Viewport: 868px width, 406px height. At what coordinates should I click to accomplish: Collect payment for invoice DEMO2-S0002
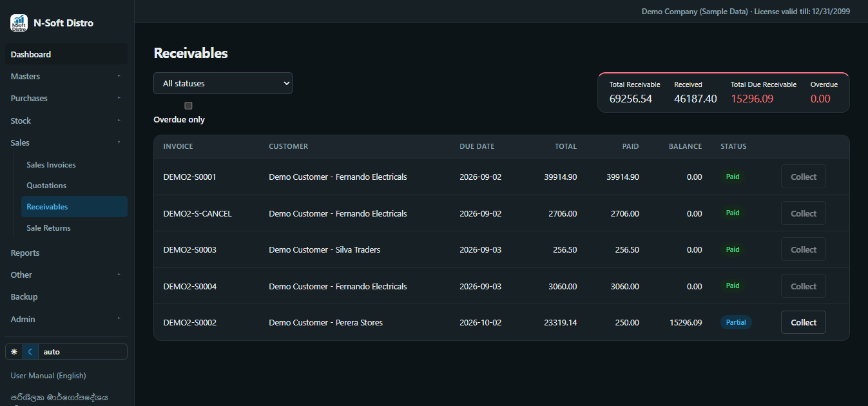pos(804,322)
